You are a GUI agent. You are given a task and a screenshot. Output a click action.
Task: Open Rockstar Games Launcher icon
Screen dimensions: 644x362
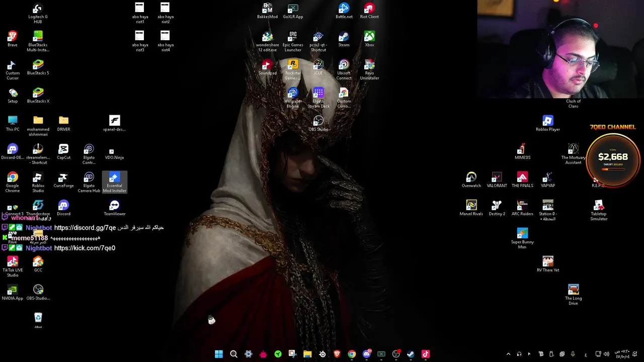pos(293,70)
